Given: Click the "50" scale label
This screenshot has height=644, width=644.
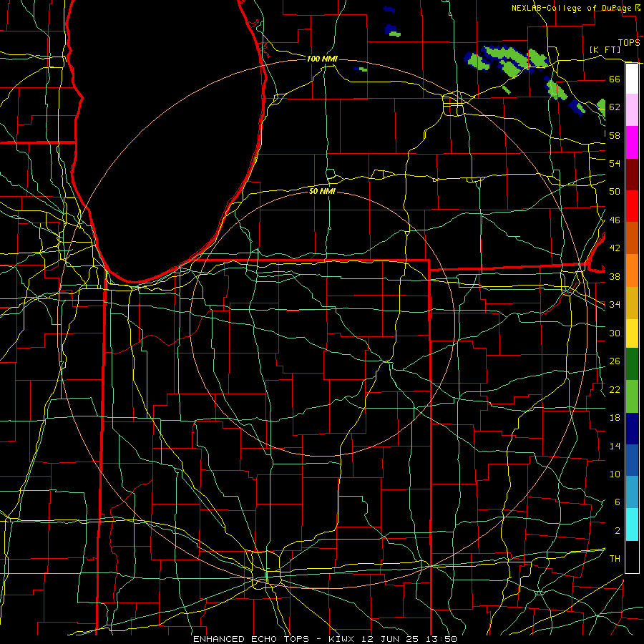Looking at the screenshot, I should click(615, 192).
